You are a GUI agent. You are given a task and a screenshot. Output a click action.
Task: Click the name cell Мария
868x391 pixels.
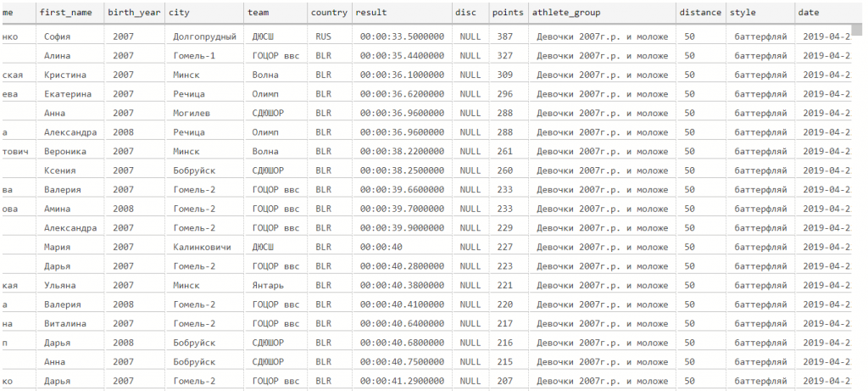[57, 247]
